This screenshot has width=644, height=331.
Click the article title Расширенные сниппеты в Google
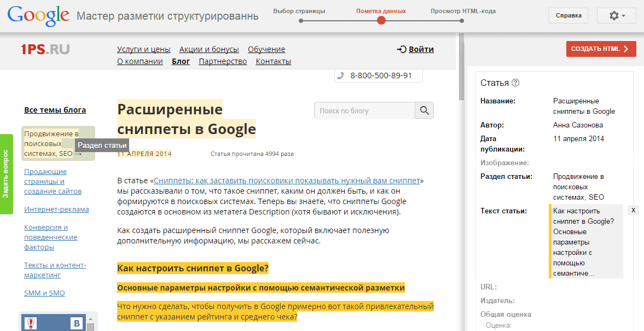(x=187, y=119)
